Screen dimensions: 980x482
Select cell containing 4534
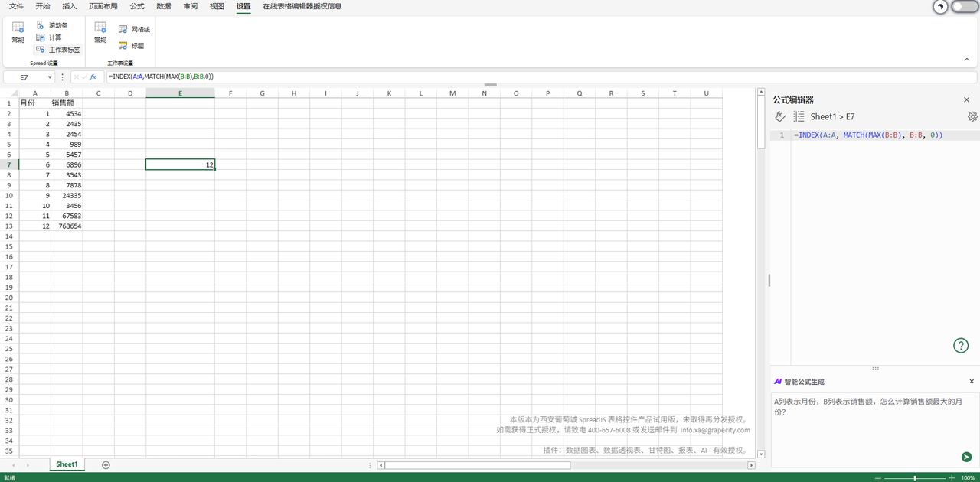67,113
